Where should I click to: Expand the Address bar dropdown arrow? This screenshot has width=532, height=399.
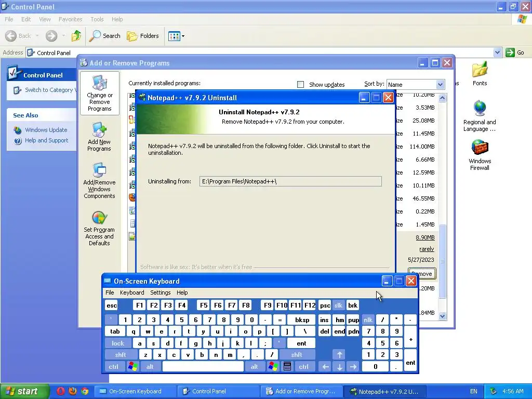coord(497,52)
